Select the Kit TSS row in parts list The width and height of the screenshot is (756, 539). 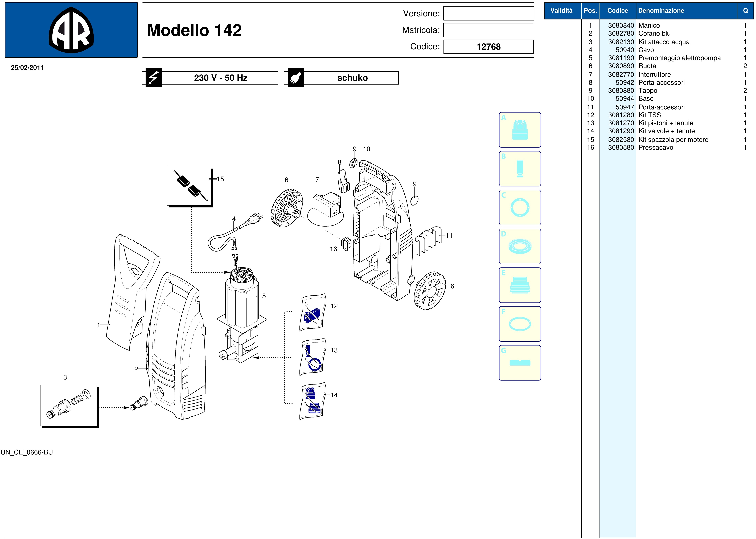pos(649,115)
